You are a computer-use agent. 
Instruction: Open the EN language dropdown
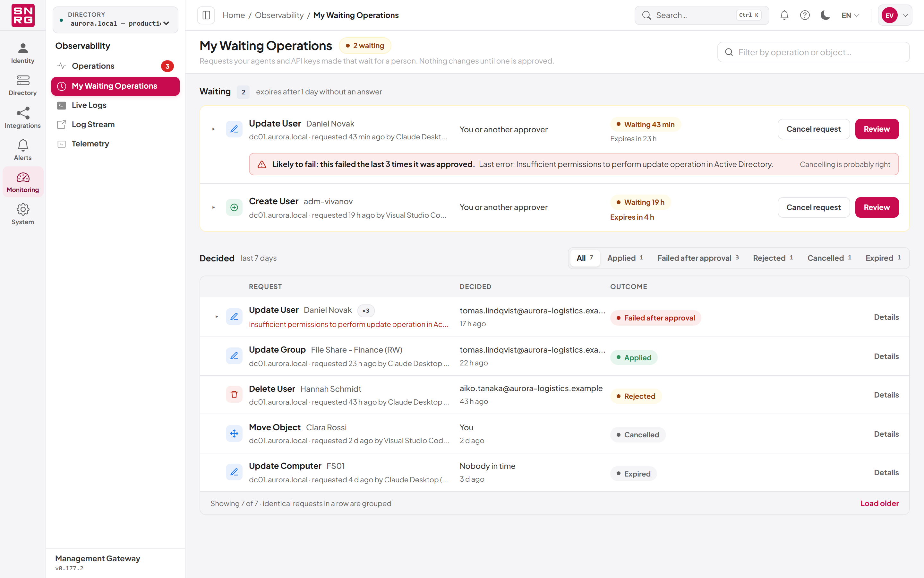coord(850,15)
